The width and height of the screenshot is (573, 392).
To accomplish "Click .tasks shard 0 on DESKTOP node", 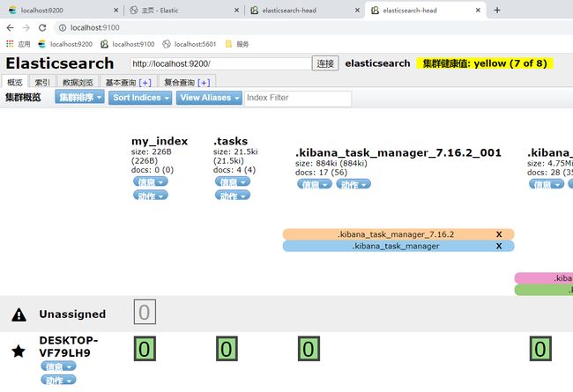I will 227,349.
